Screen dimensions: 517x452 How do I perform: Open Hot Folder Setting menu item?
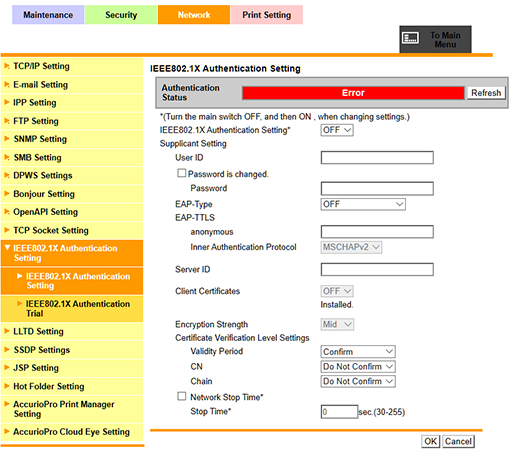pos(72,386)
